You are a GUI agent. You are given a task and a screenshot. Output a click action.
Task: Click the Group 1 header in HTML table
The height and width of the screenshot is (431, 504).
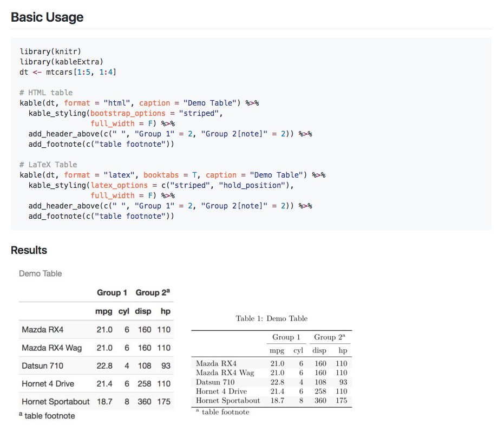112,292
